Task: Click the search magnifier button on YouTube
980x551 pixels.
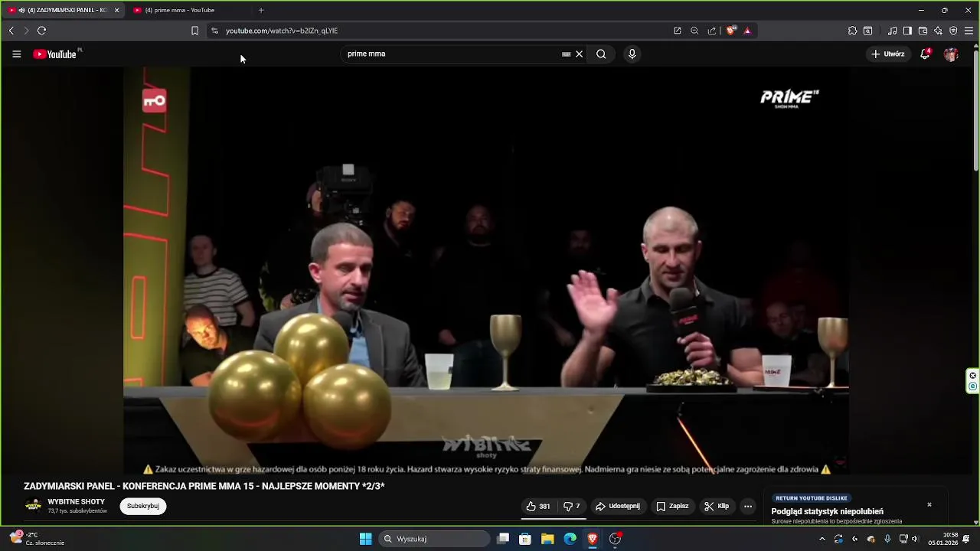Action: tap(601, 54)
